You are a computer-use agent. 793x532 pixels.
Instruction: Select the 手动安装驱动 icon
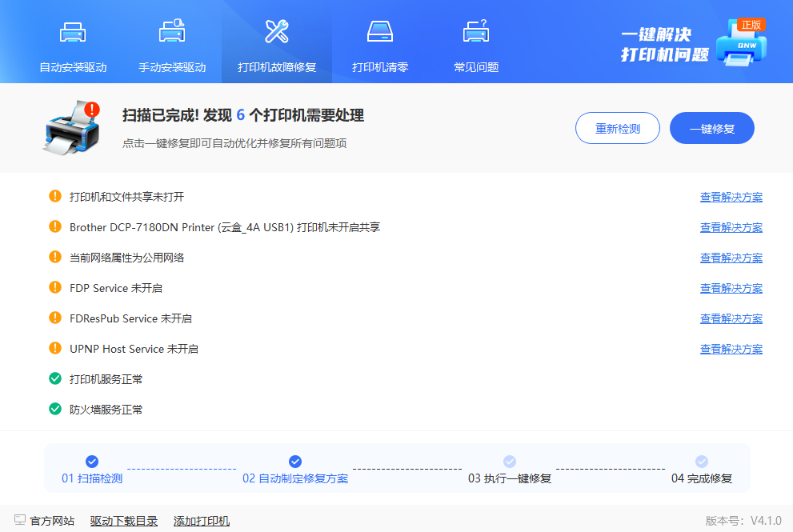point(172,33)
